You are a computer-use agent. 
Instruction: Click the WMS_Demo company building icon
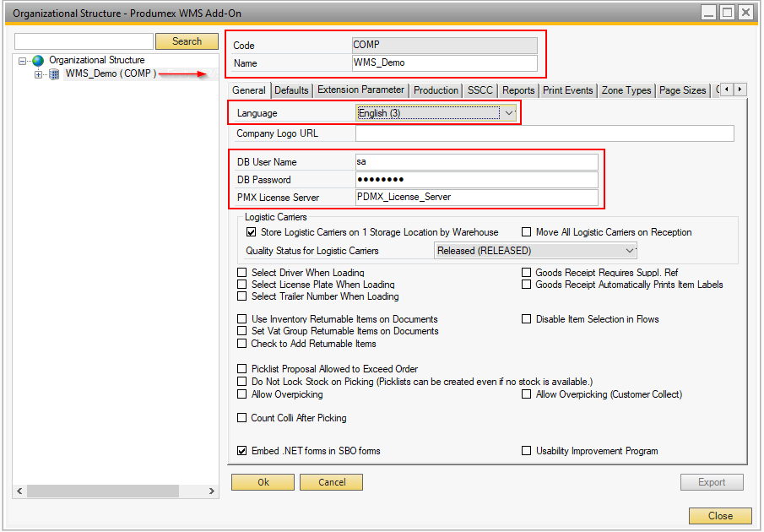coord(55,74)
